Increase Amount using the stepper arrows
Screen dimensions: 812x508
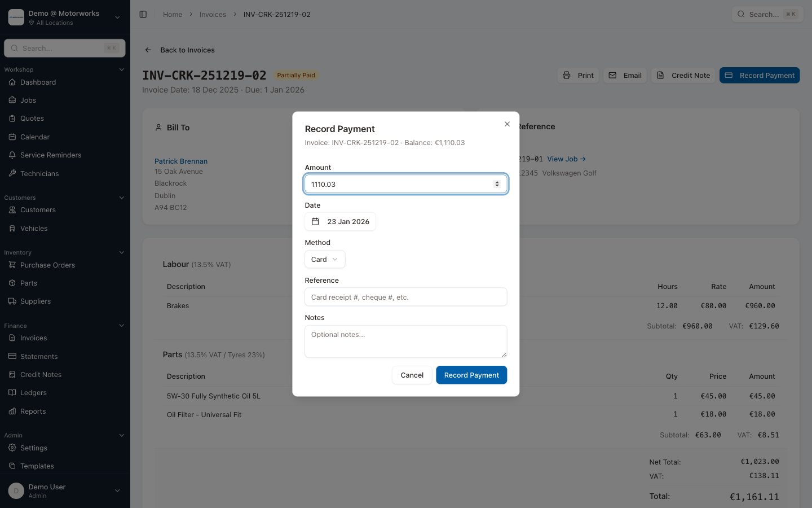[497, 183]
